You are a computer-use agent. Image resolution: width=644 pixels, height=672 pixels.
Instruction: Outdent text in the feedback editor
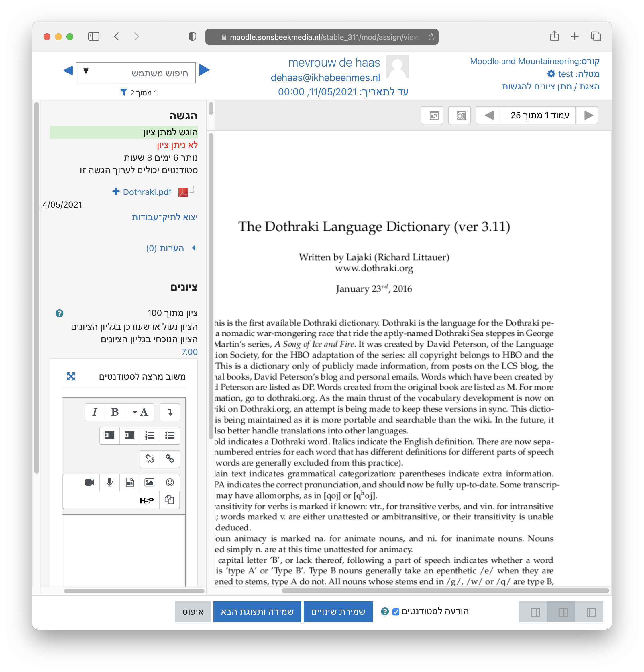(x=129, y=435)
